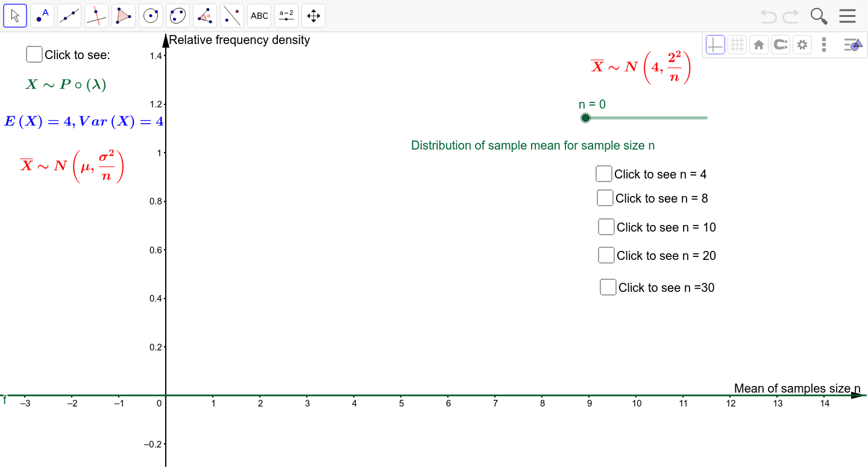The image size is (868, 468).
Task: Check the 'Click to see n = 20' box
Action: pyautogui.click(x=606, y=255)
